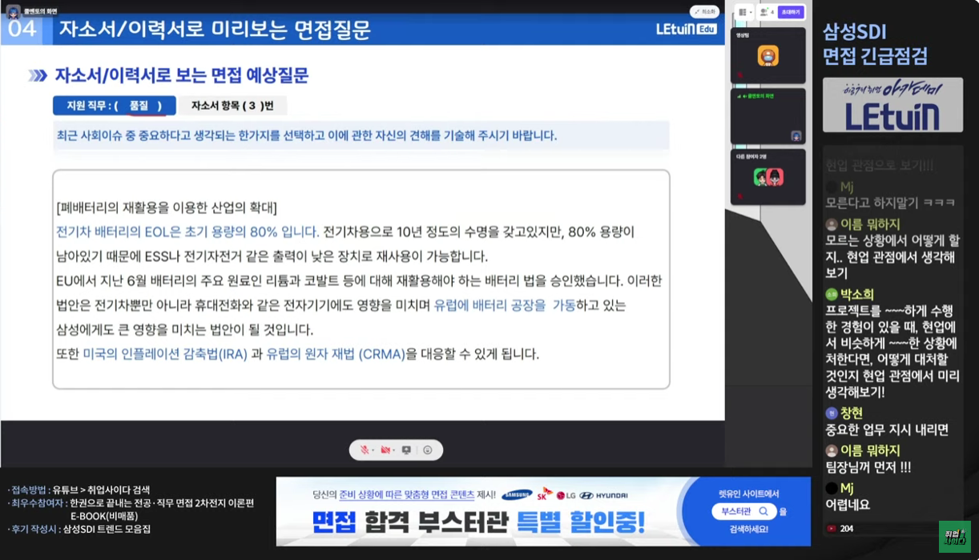Click the LEtuin academy logo in sidebar
979x560 pixels.
click(x=892, y=106)
